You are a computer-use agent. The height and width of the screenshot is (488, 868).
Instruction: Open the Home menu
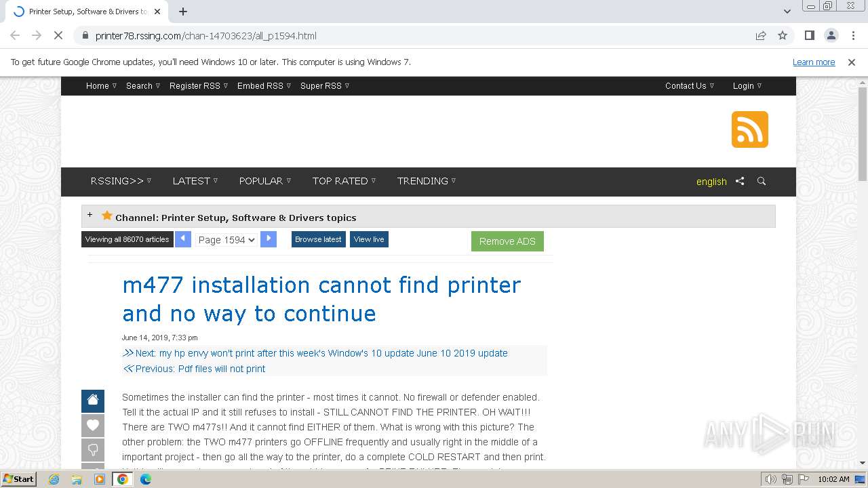[101, 85]
